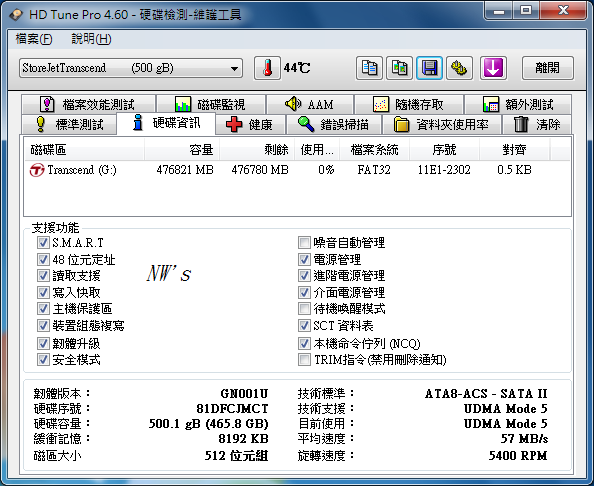Click the floppy disk save icon
Screen dimensions: 594x486
(429, 68)
